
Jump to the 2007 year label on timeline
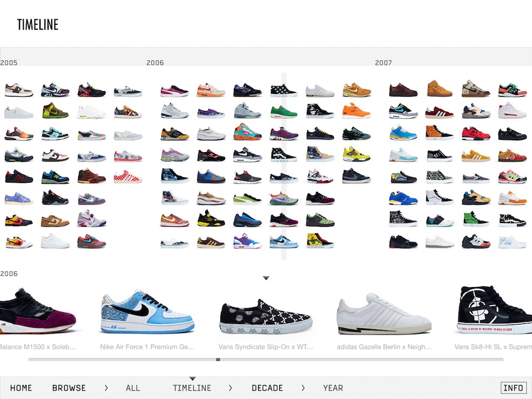pyautogui.click(x=383, y=63)
